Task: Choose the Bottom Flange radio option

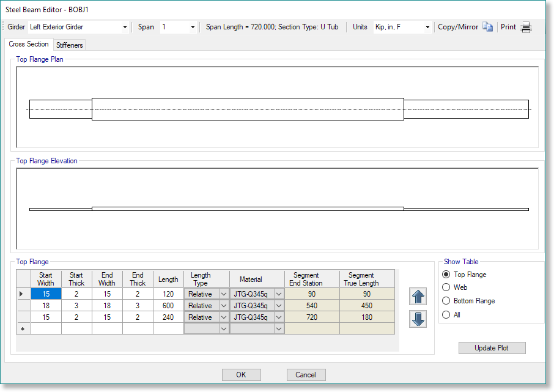Action: point(446,301)
